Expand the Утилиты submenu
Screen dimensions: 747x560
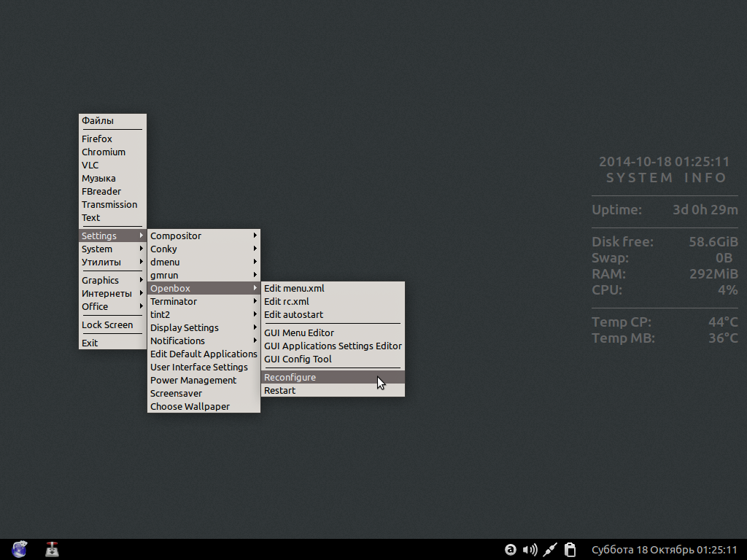[x=112, y=262]
